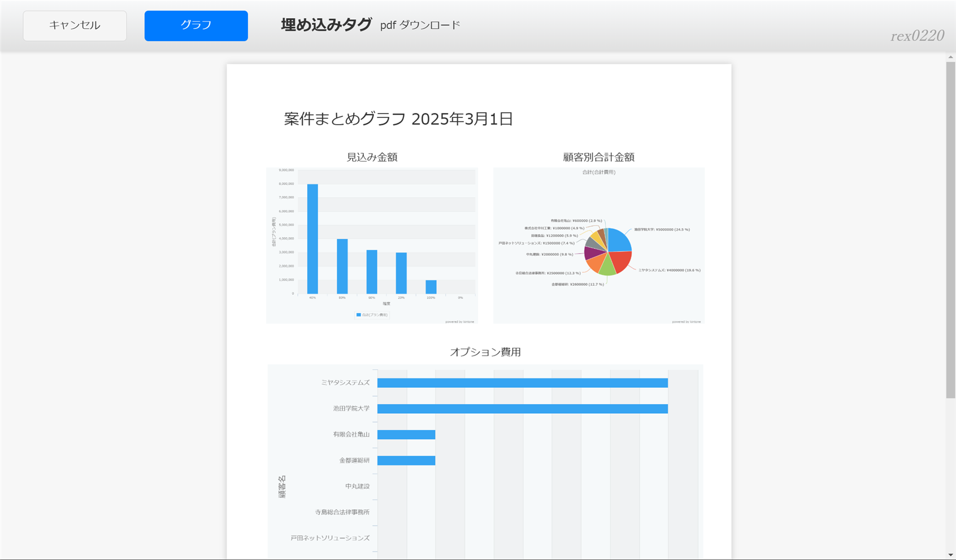Click the scrollbar up arrow
This screenshot has width=956, height=560.
951,57
